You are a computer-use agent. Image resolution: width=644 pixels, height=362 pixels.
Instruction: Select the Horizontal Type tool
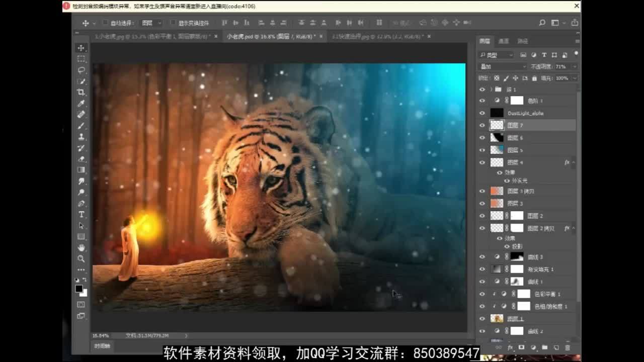(x=81, y=215)
